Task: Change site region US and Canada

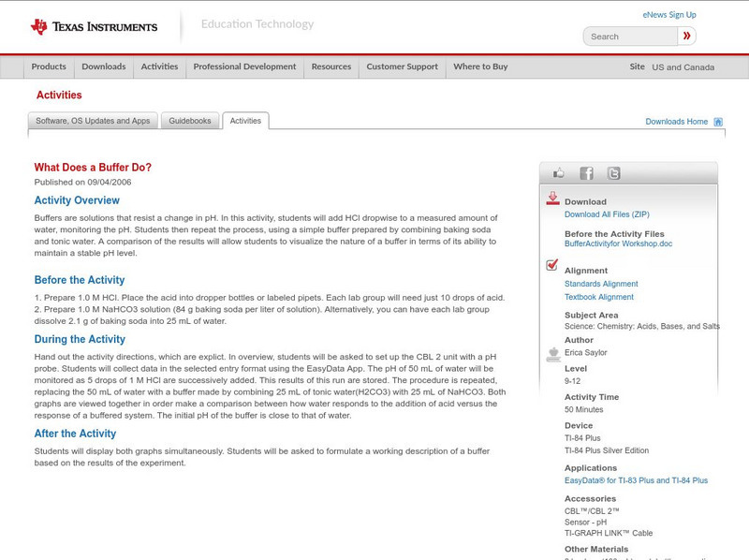Action: point(683,67)
